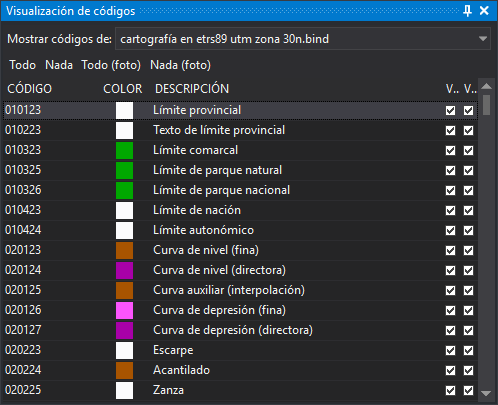
Task: Select code 020123 cell
Action: pyautogui.click(x=23, y=250)
